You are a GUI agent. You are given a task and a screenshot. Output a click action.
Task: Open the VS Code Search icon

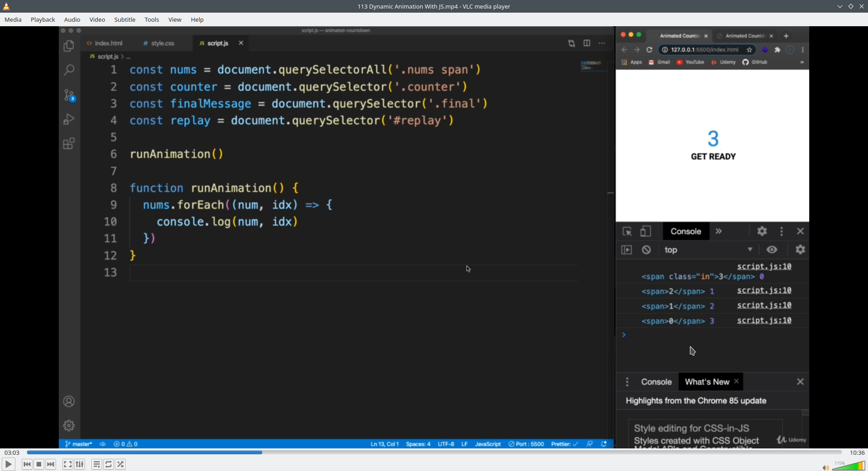click(69, 70)
